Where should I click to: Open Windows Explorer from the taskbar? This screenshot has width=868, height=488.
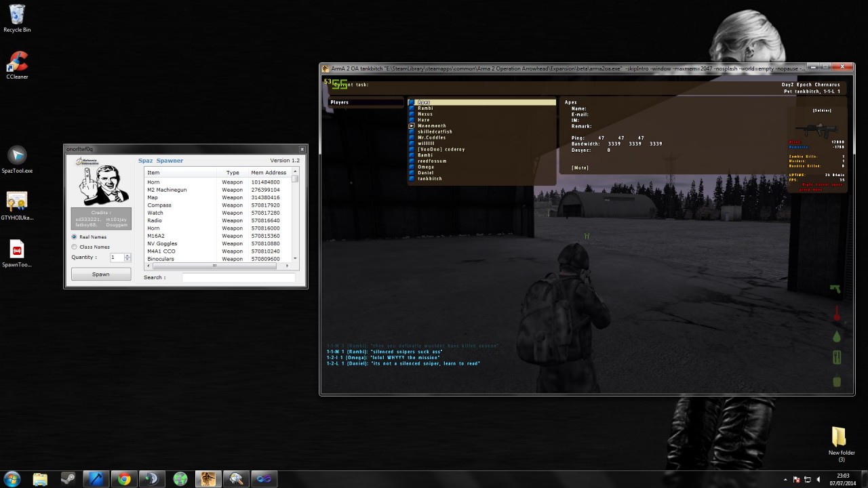40,479
